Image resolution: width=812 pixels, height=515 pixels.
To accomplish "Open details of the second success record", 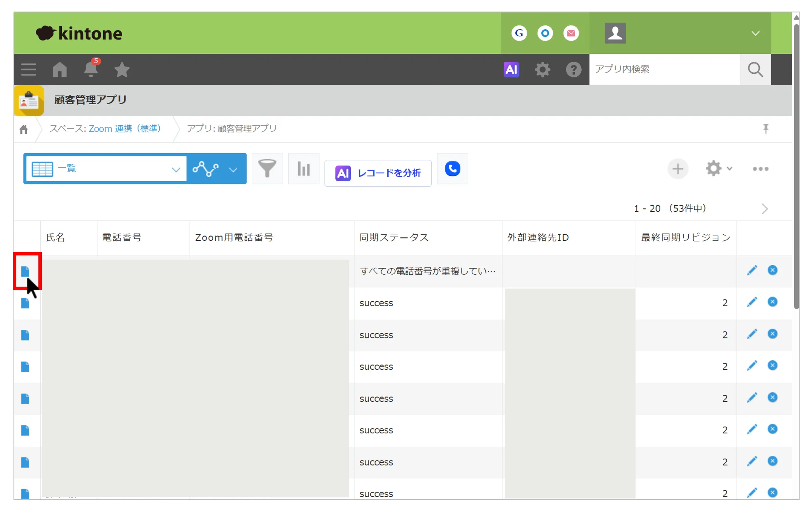I will (x=25, y=335).
